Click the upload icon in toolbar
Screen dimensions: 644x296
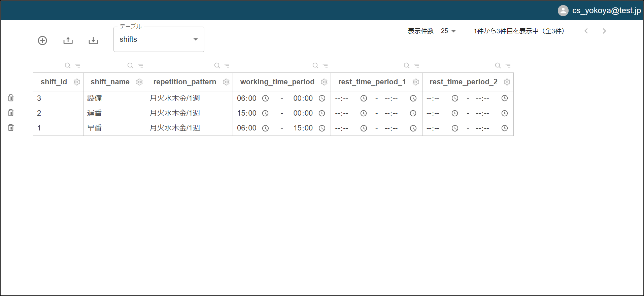tap(68, 40)
